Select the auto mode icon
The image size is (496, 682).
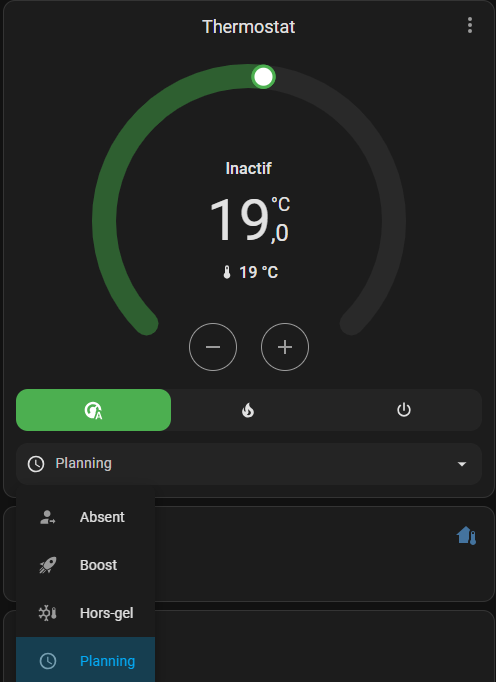tap(94, 410)
